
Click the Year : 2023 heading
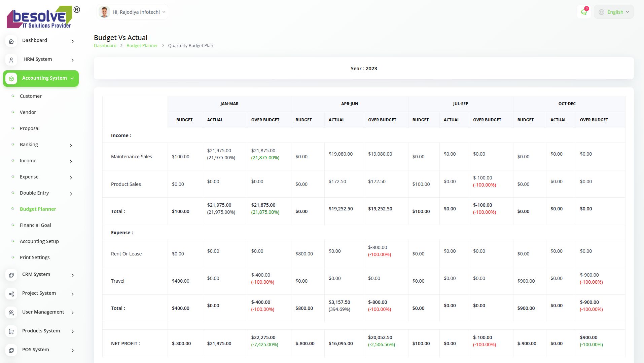click(364, 69)
